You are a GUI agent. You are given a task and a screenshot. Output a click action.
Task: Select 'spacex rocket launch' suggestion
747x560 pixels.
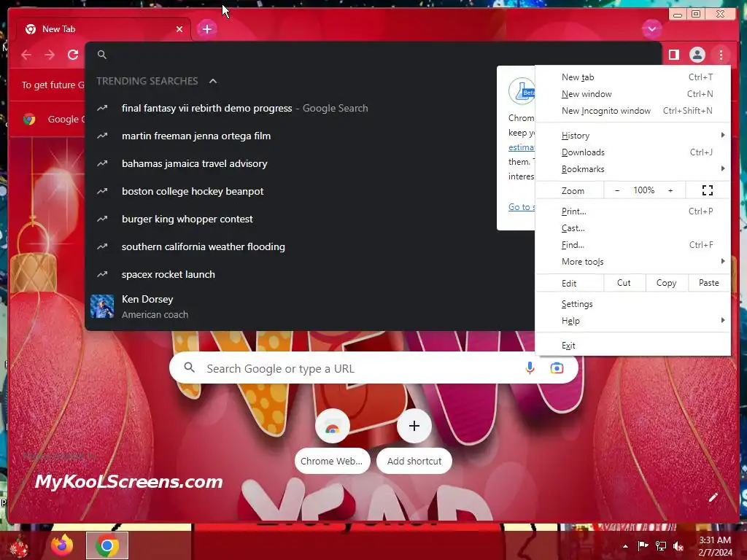[x=309, y=274]
